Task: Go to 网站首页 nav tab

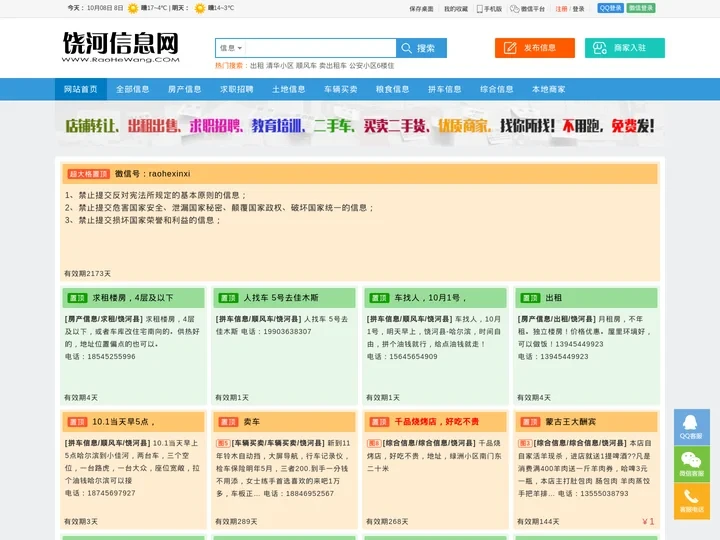Action: pos(81,89)
